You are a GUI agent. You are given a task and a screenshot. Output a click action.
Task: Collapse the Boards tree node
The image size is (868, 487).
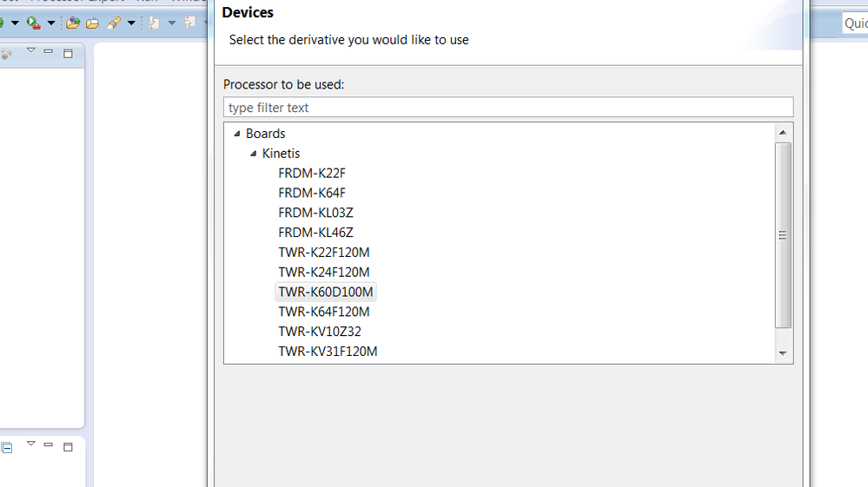(236, 134)
